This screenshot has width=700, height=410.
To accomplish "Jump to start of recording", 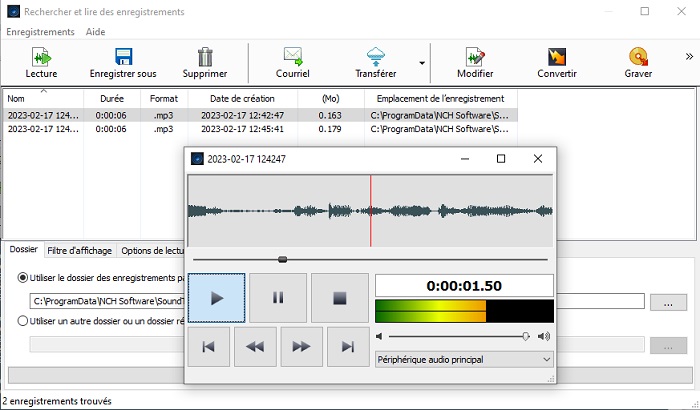I will coord(208,347).
